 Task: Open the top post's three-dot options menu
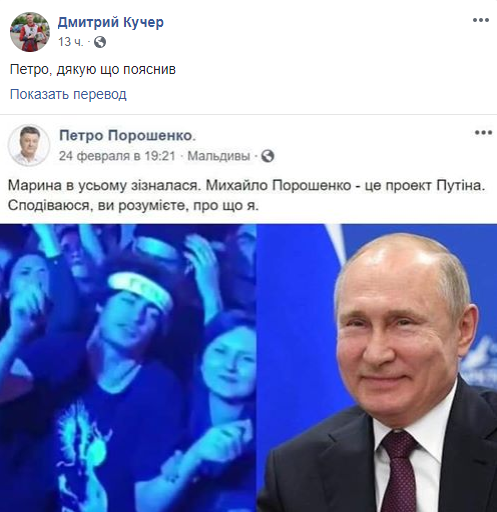[481, 20]
